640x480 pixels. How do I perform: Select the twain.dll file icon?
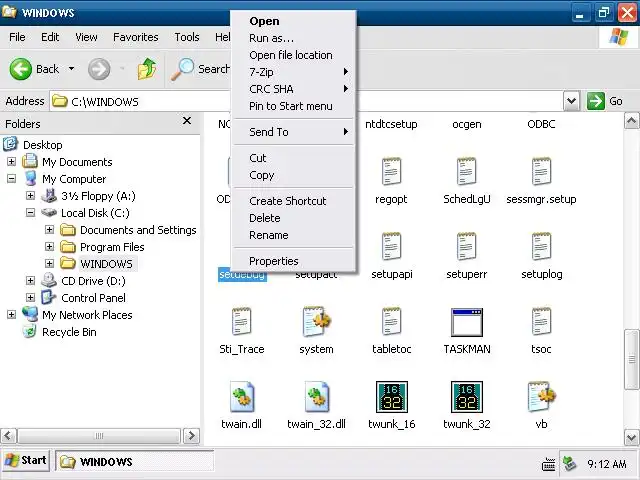pyautogui.click(x=242, y=397)
